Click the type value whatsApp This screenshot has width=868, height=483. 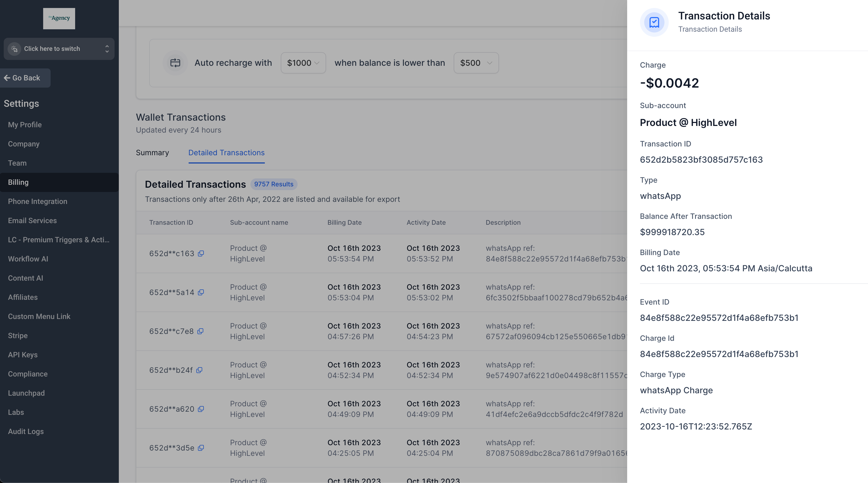660,196
